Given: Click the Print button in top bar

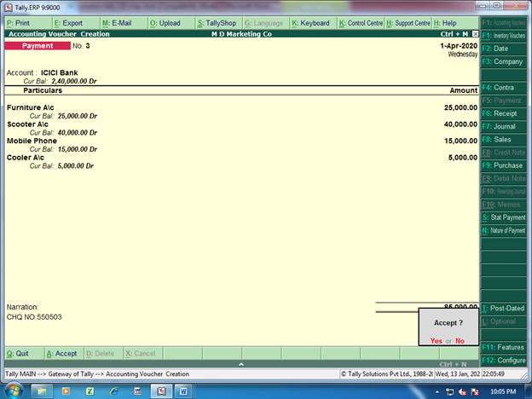Looking at the screenshot, I should point(28,23).
